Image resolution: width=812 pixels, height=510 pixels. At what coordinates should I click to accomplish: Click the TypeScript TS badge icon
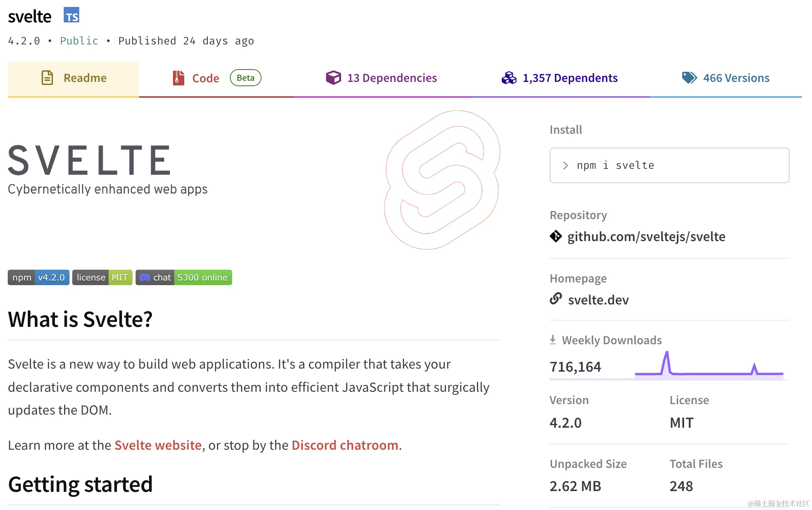tap(71, 15)
